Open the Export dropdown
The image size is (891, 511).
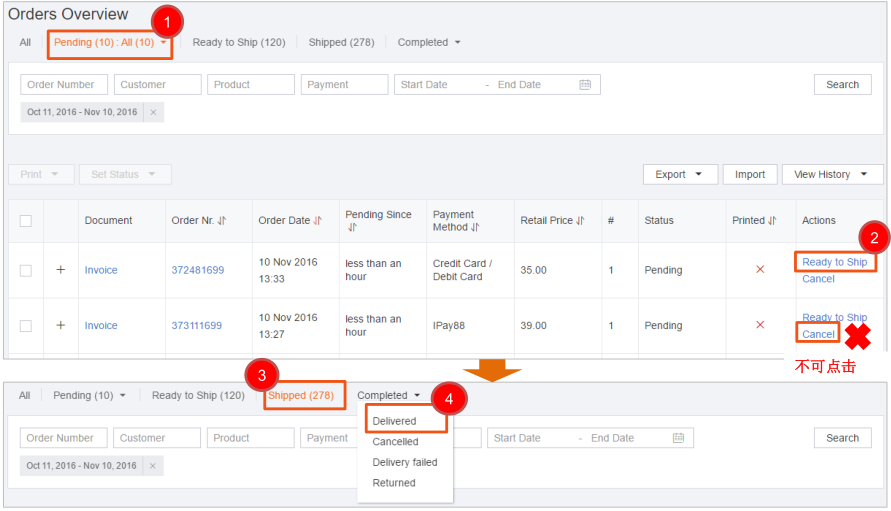coord(678,174)
